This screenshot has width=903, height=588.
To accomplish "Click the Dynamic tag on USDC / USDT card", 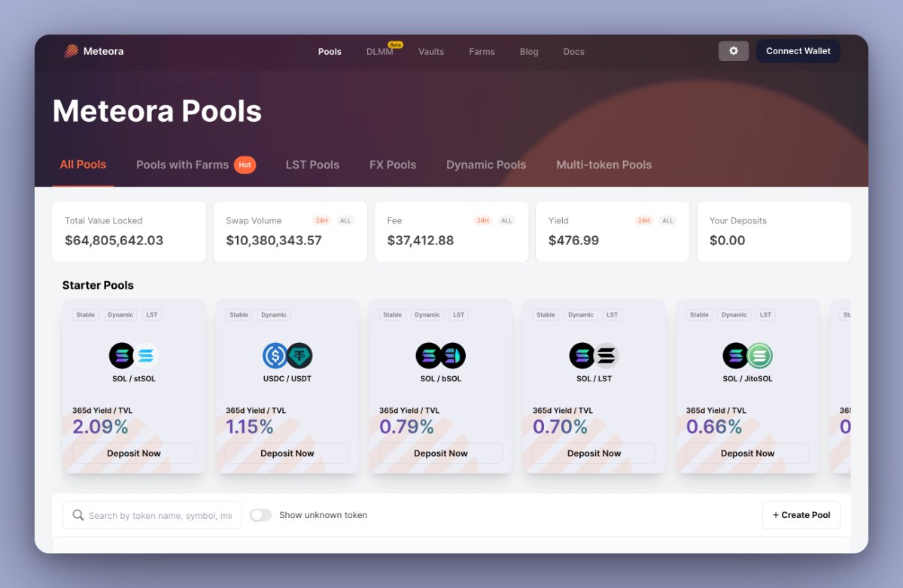I will pyautogui.click(x=274, y=315).
